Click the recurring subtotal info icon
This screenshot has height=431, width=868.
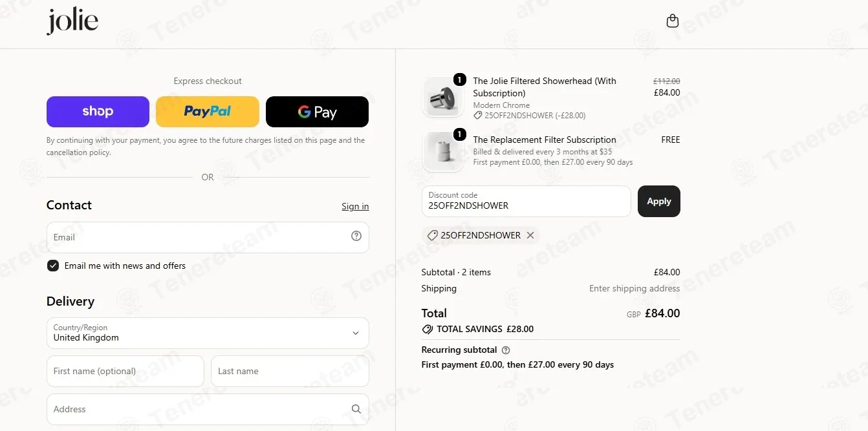click(506, 350)
